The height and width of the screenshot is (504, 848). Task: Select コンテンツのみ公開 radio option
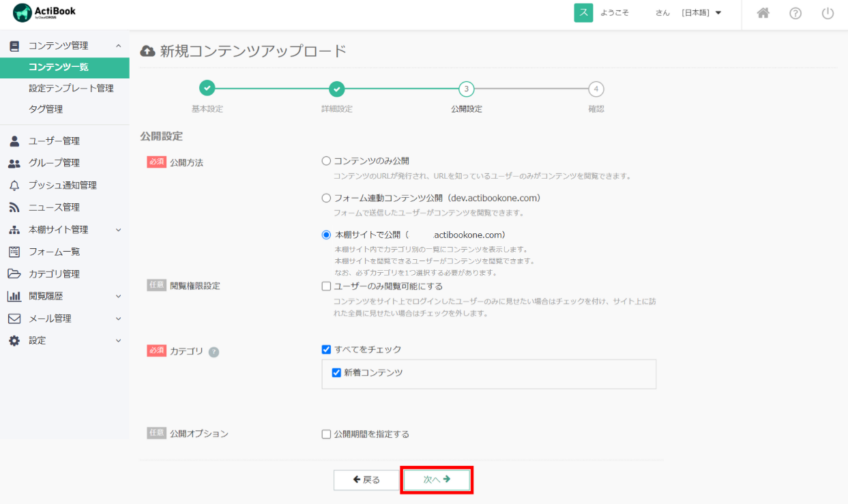326,161
